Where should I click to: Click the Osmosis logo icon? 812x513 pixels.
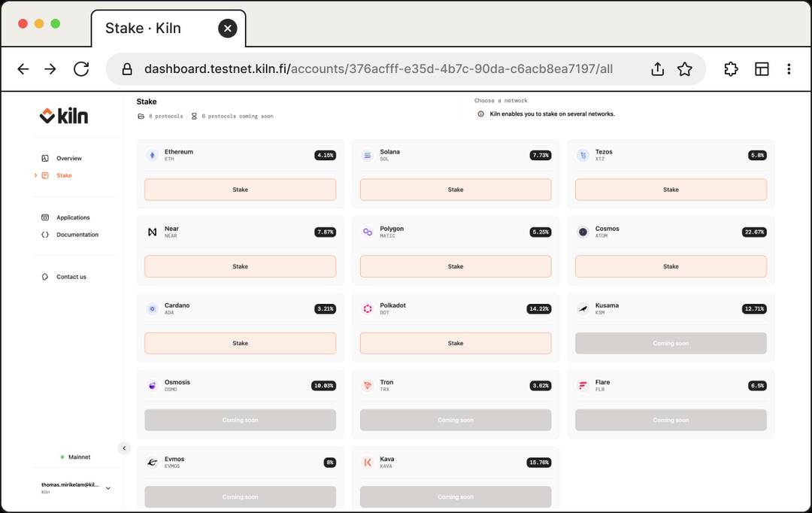152,385
